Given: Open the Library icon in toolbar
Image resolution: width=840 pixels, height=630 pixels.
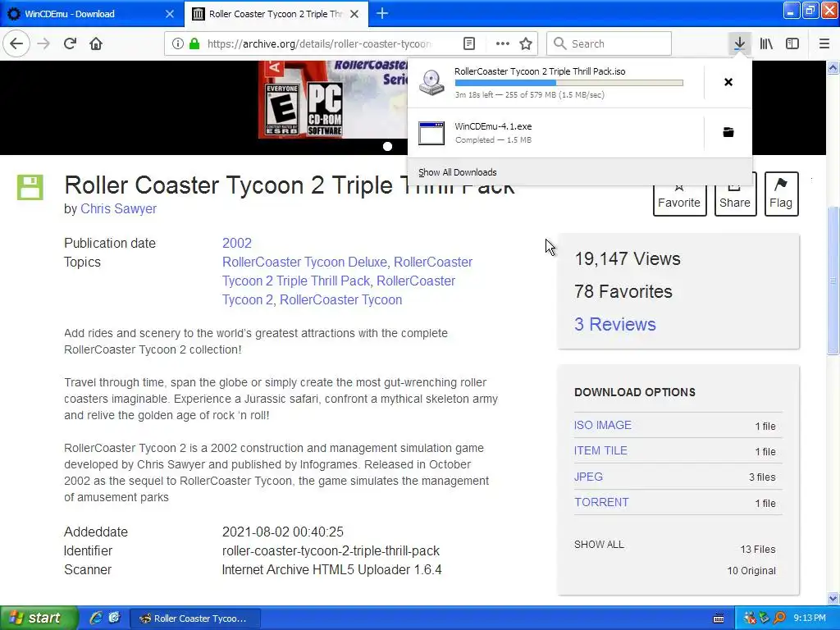Looking at the screenshot, I should coord(766,43).
